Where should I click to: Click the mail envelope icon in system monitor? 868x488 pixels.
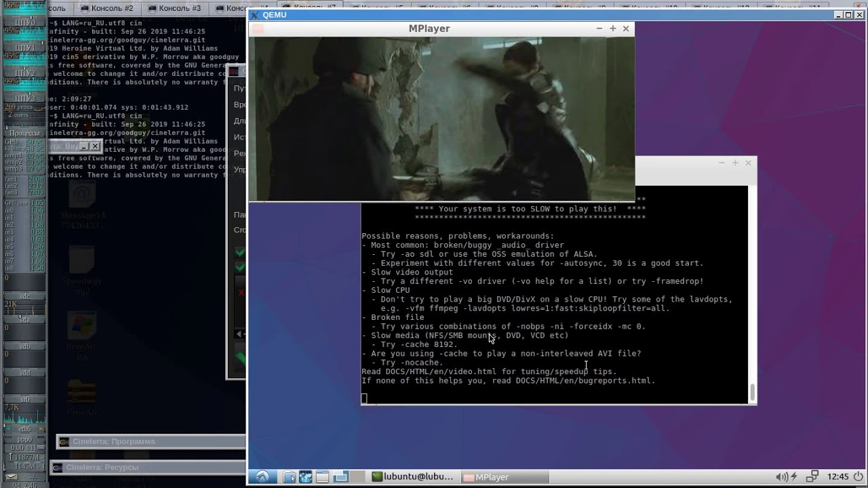pos(12,477)
